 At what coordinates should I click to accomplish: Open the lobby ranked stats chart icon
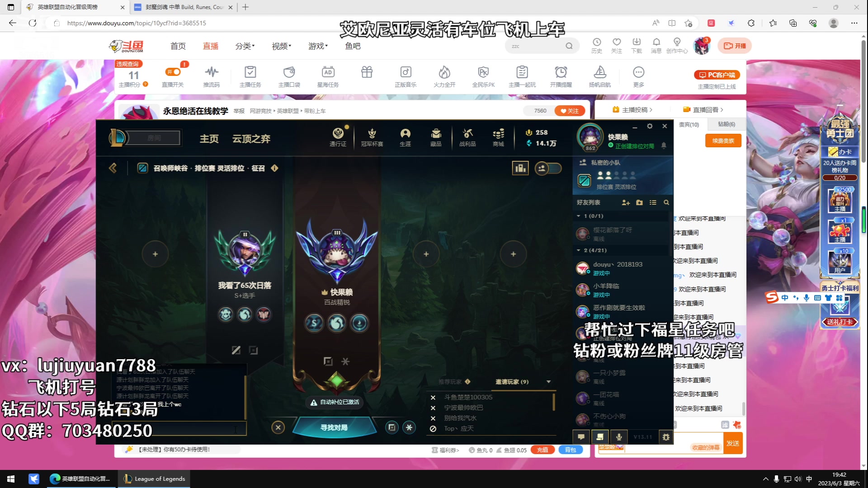520,168
